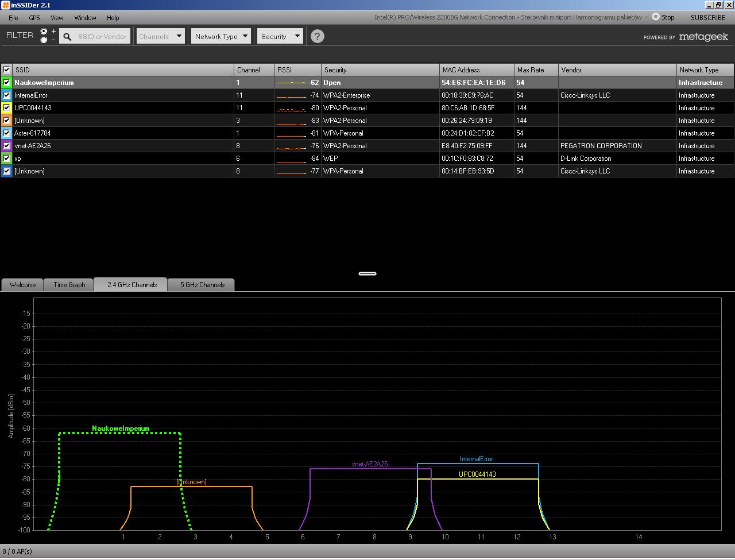Viewport: 735px width, 560px height.
Task: Click MAC address 80:C6:AB:1D:68:5F
Action: click(468, 108)
